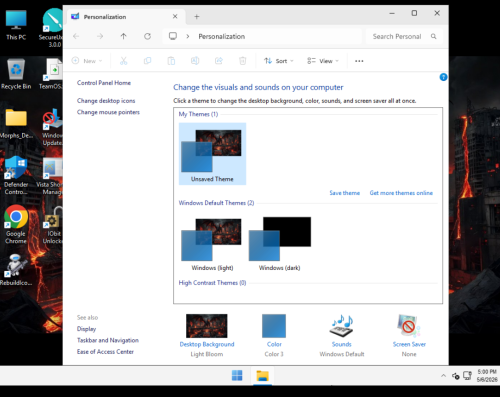
Task: Click the Forward navigation arrow
Action: (100, 36)
